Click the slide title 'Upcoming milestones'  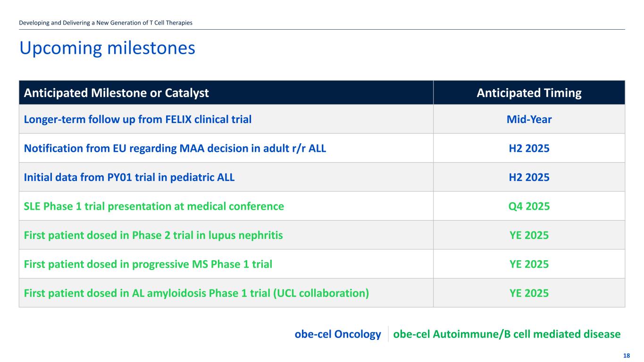107,48
